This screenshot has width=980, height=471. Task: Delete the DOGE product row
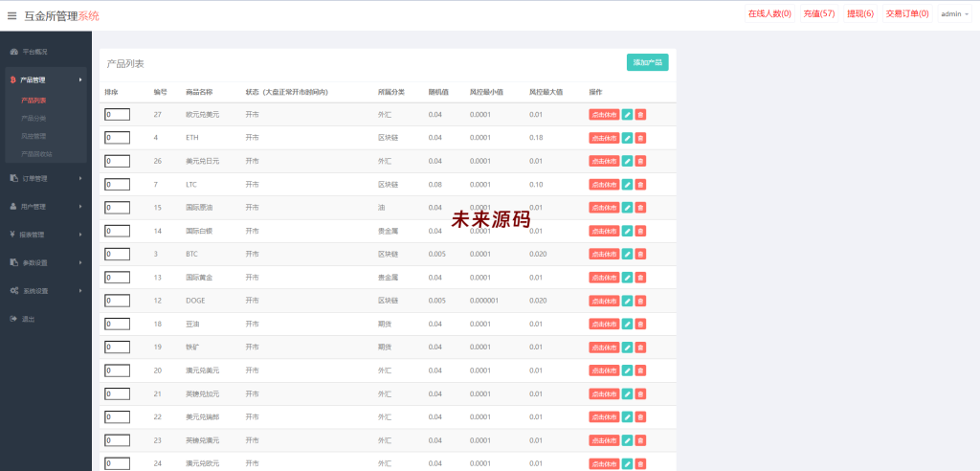point(640,301)
